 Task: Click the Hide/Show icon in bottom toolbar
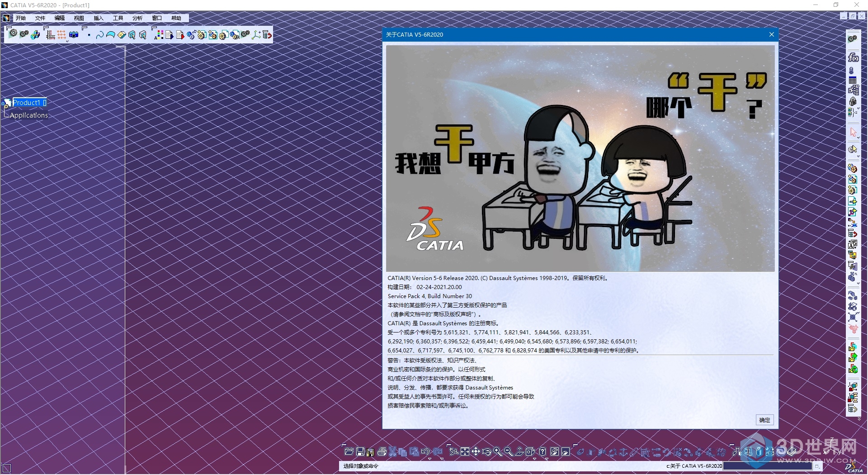pos(555,451)
